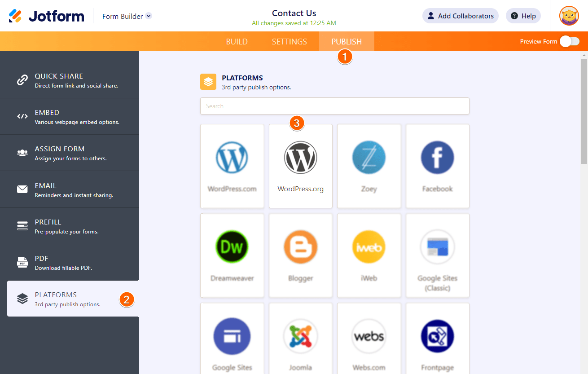Open the Embed sidebar section

coord(70,116)
